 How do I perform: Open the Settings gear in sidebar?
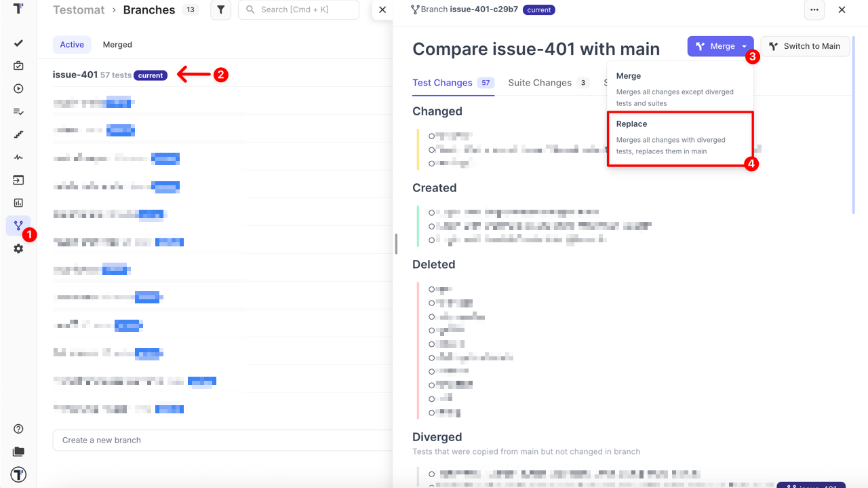point(18,248)
